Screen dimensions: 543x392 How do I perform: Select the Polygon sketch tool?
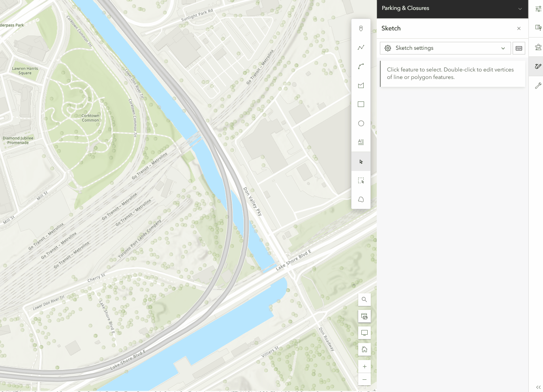point(361,85)
